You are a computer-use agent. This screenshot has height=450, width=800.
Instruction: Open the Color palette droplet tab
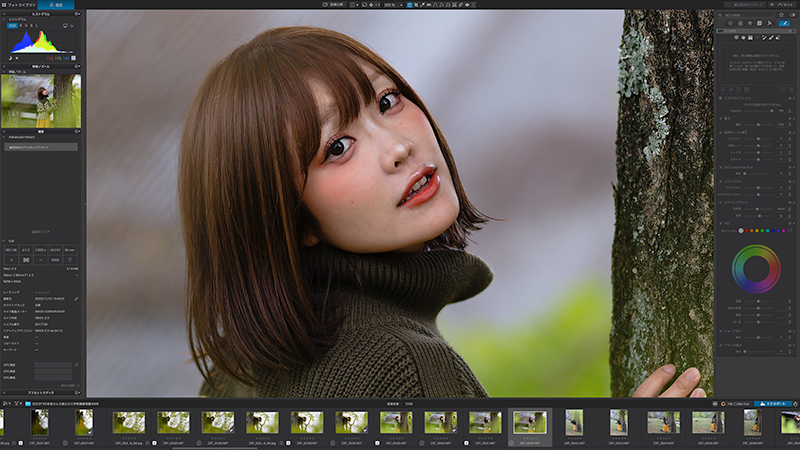740,23
